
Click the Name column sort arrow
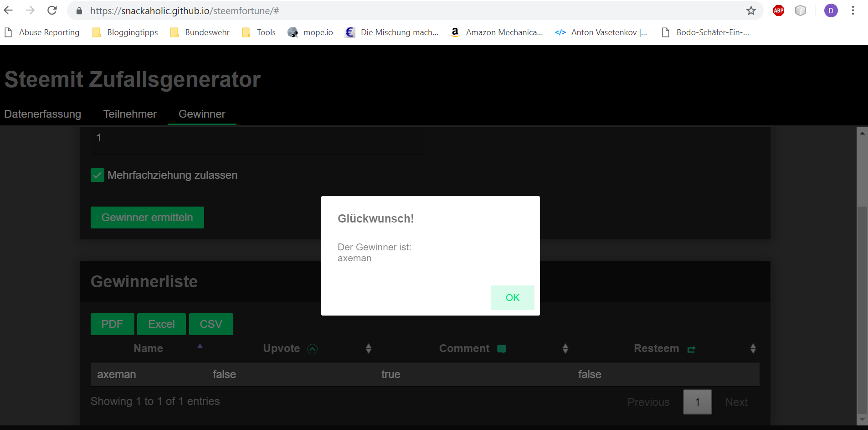tap(200, 346)
